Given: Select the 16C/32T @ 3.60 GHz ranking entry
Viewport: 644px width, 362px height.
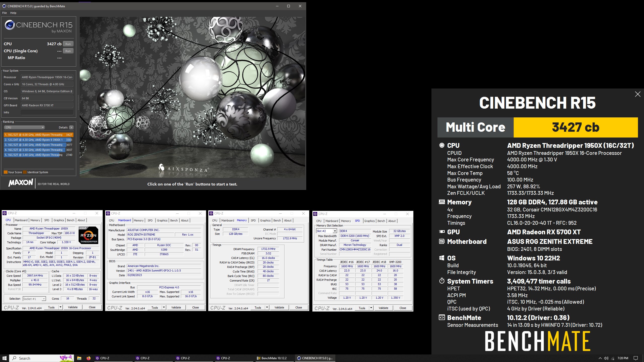Looking at the screenshot, I should click(x=38, y=145).
